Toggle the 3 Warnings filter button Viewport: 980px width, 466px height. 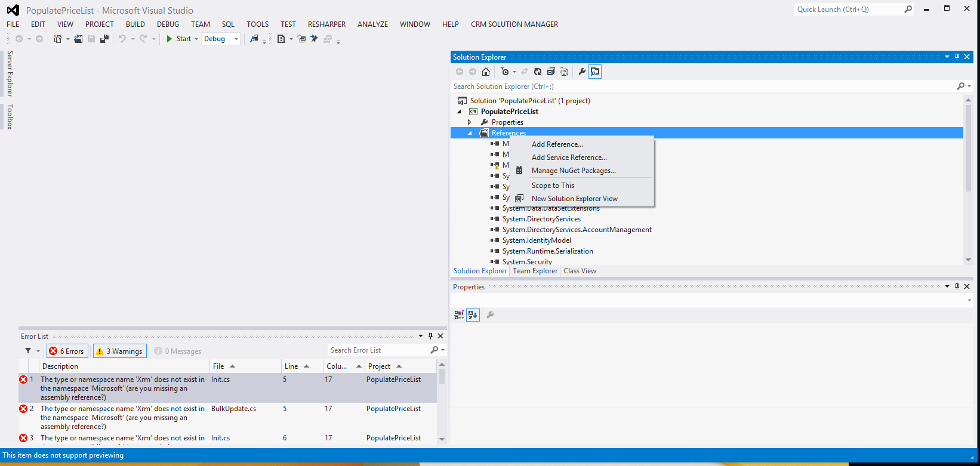[x=119, y=351]
